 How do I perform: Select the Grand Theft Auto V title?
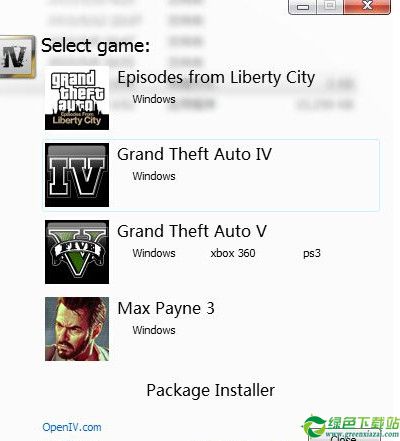pyautogui.click(x=192, y=231)
